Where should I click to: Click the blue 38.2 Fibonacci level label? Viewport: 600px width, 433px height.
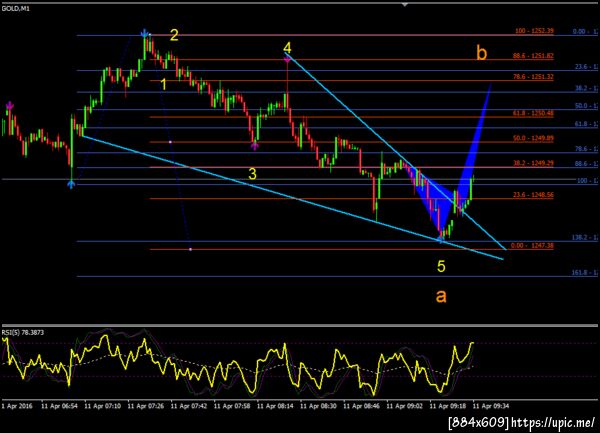pos(587,88)
